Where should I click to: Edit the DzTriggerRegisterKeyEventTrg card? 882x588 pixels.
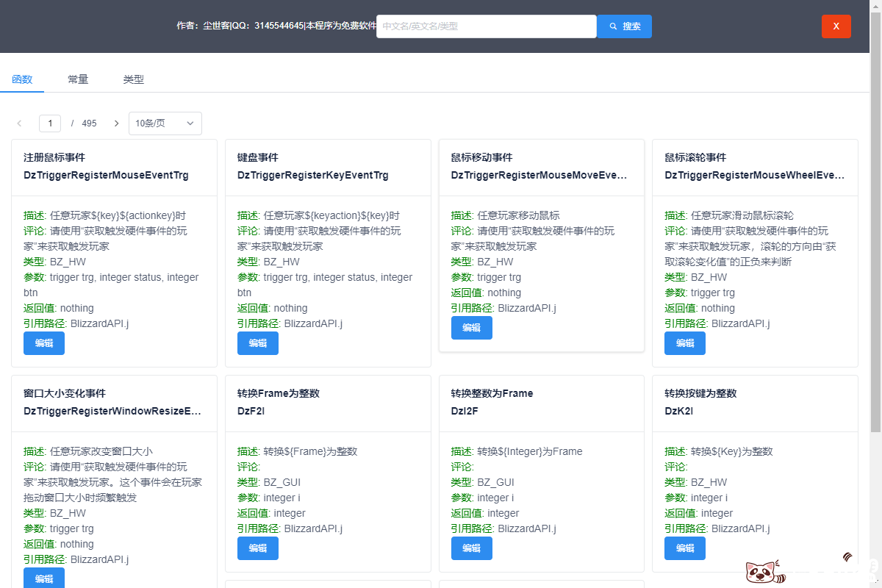point(257,343)
